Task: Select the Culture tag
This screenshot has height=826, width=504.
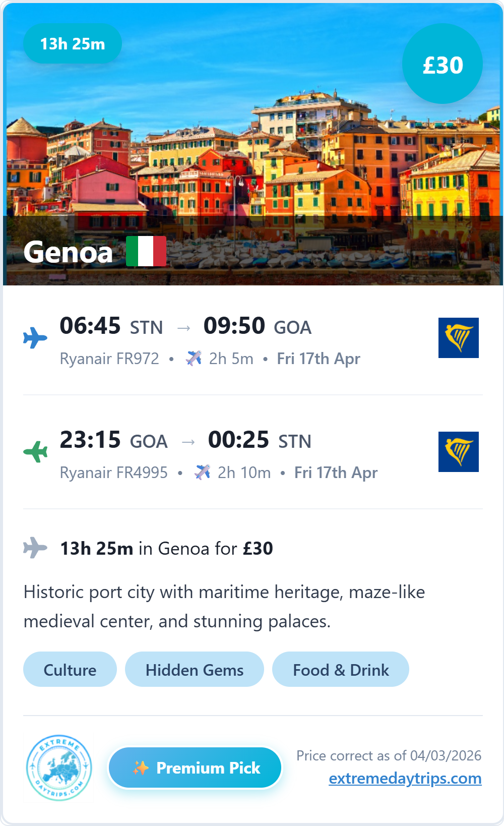Action: 70,670
